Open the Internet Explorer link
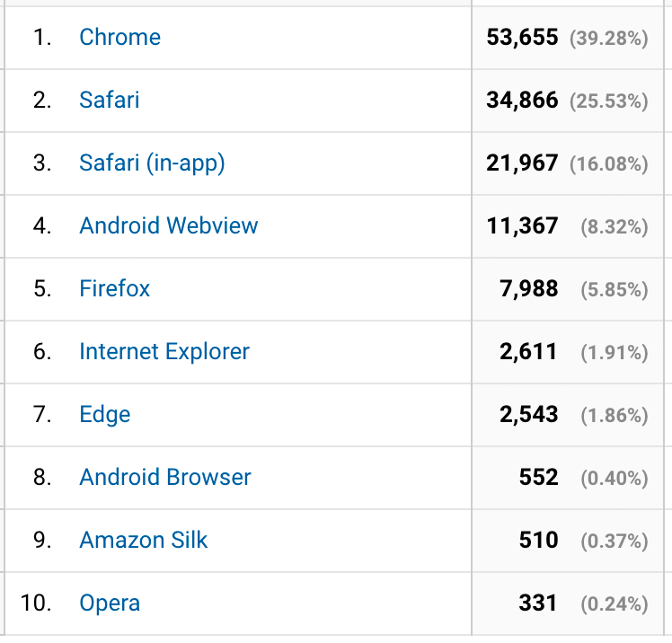This screenshot has width=672, height=643. point(164,352)
